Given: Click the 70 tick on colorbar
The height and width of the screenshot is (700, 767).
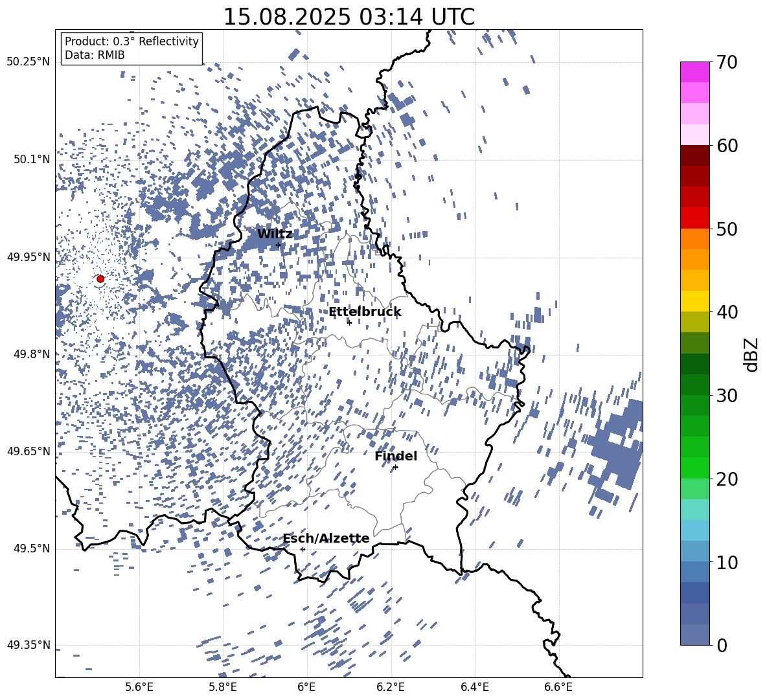Looking at the screenshot, I should [x=726, y=63].
